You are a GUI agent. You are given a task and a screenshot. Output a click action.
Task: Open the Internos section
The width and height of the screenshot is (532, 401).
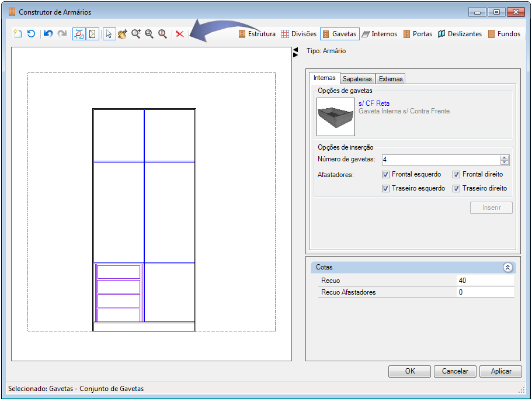point(380,34)
